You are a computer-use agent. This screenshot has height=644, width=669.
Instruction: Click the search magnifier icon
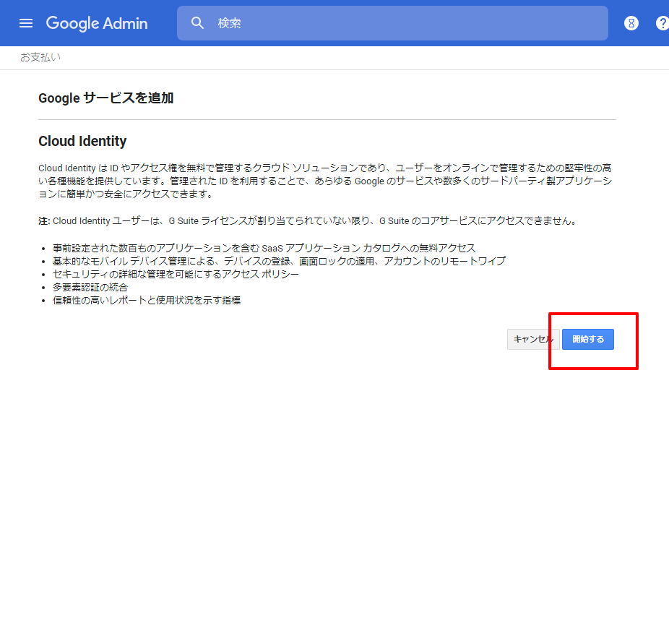tap(197, 23)
